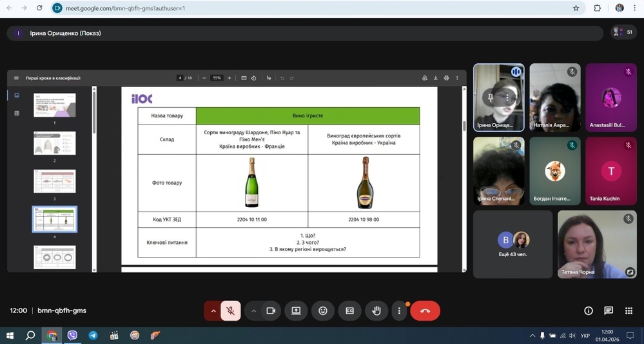Expand audio settings arrow beside microphone
This screenshot has width=644, height=344.
click(213, 311)
